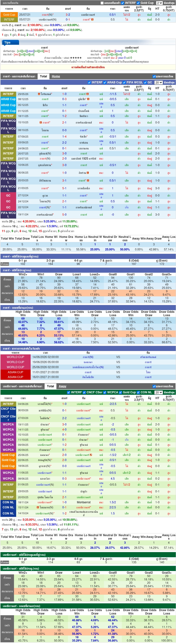Open the 5-1 score against เกาหลีเหนือ on 21/03/25
The width and height of the screenshot is (176, 644).
(x=64, y=188)
